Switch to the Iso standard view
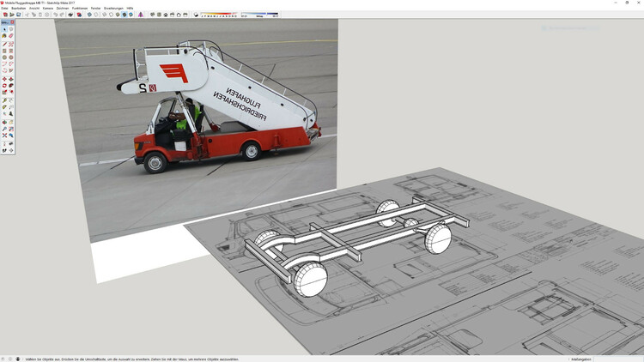This screenshot has height=362, width=644. point(153,15)
